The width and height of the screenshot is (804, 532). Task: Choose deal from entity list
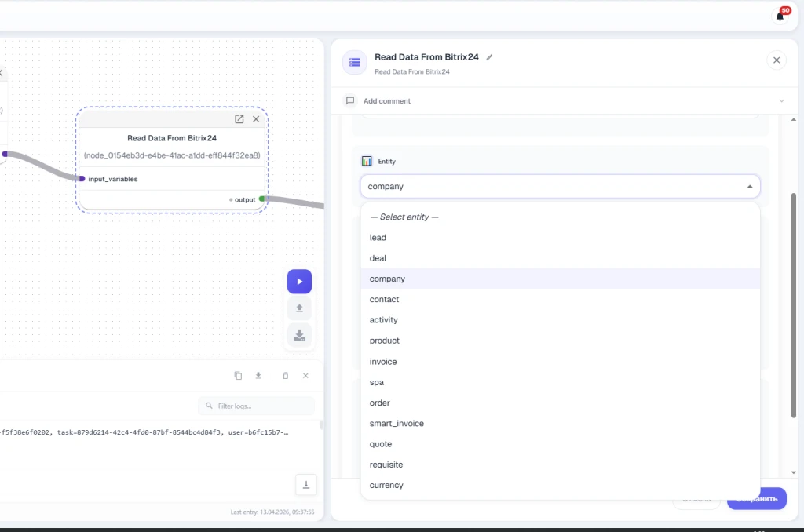tap(560, 258)
